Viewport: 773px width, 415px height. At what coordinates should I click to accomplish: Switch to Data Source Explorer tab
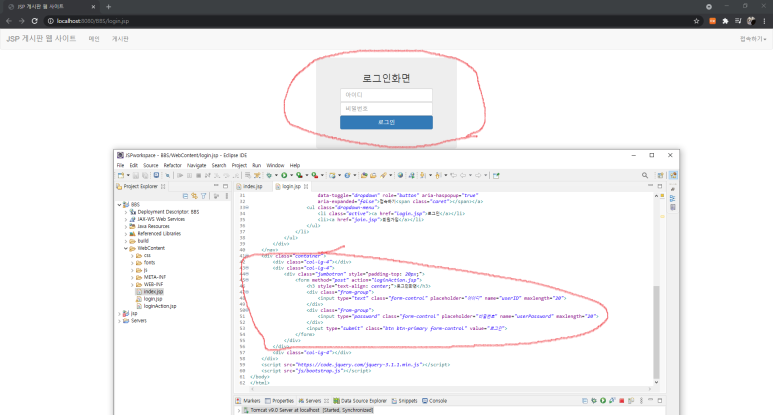[360, 401]
